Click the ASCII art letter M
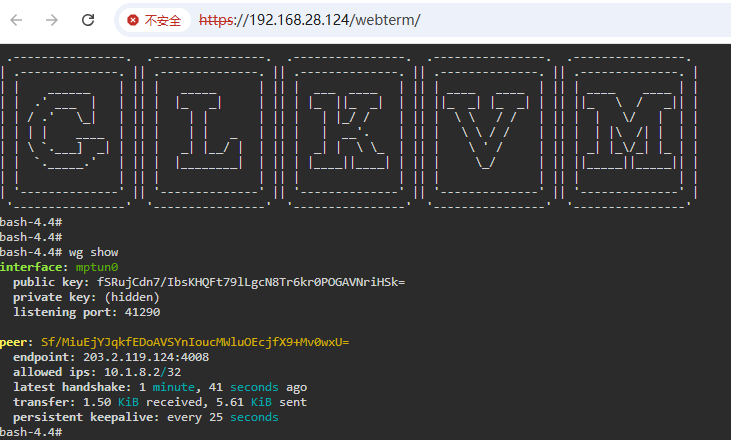 click(629, 131)
